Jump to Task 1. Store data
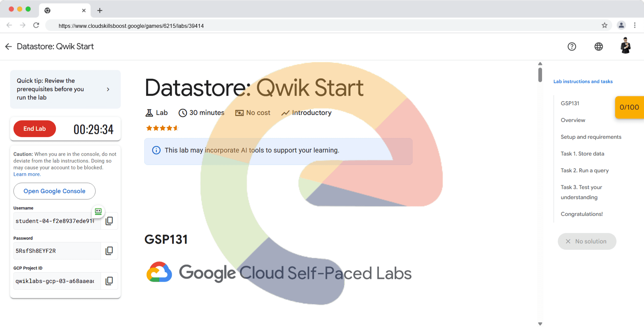 pos(582,154)
